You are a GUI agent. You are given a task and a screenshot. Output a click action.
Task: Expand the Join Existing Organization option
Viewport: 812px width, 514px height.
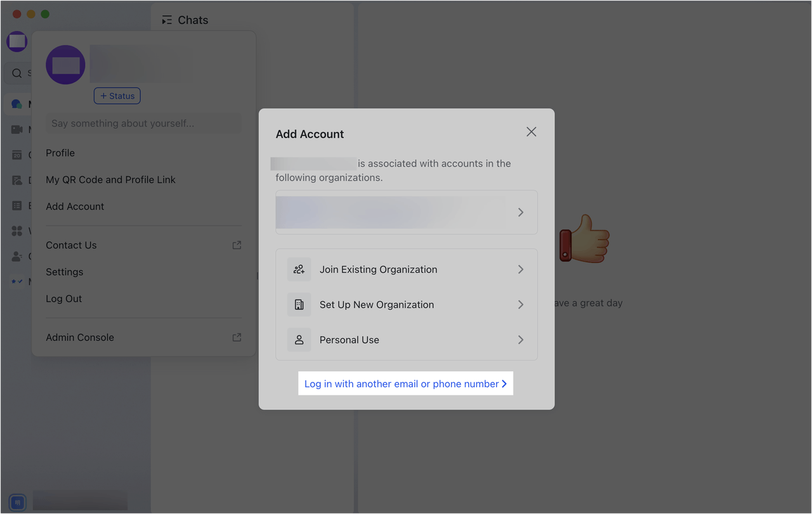point(520,269)
